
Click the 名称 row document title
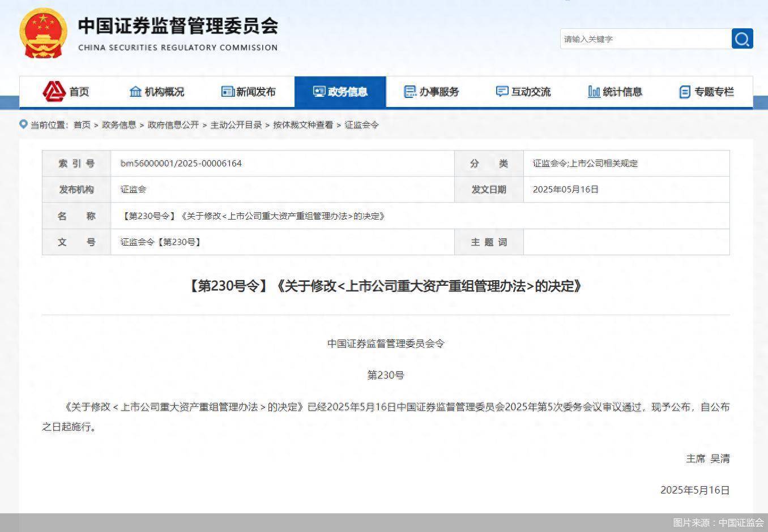[253, 216]
